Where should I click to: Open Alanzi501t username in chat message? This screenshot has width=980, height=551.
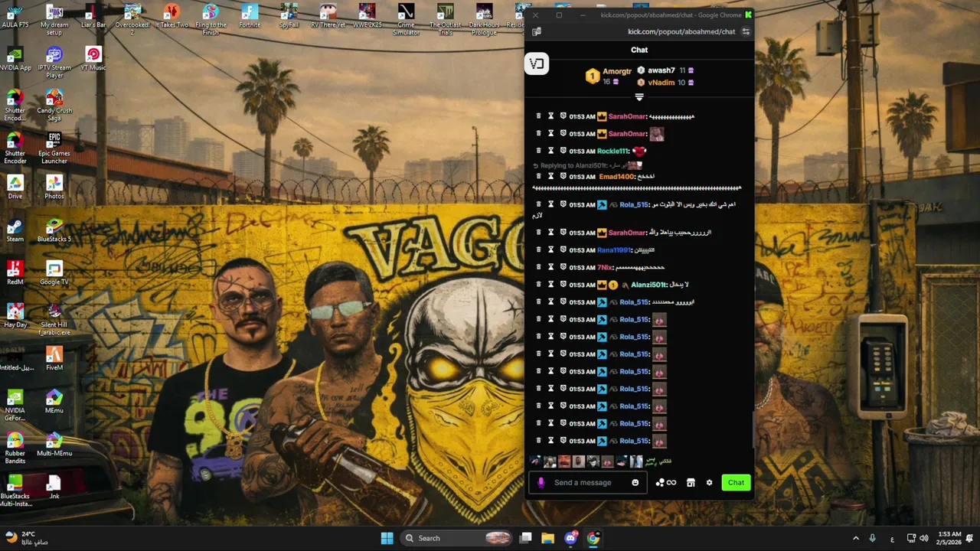[648, 285]
